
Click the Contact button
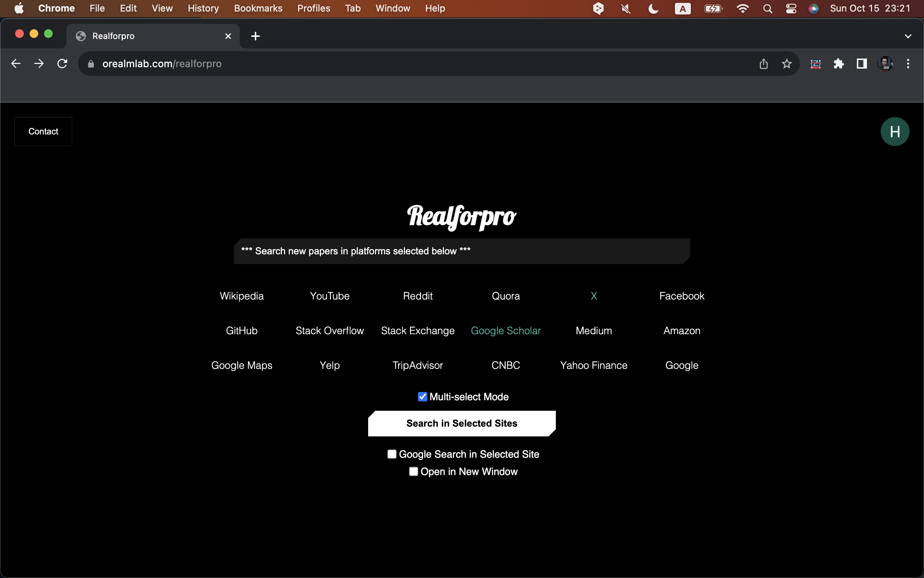[43, 131]
